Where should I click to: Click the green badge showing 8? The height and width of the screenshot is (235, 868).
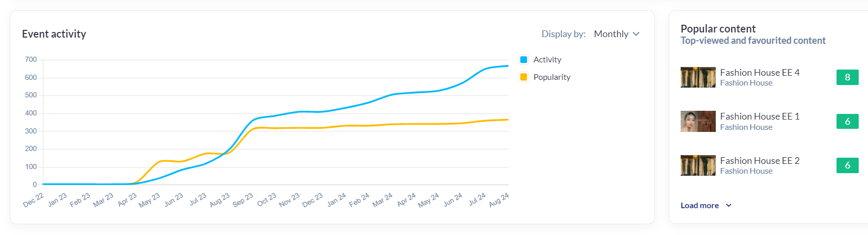(847, 77)
